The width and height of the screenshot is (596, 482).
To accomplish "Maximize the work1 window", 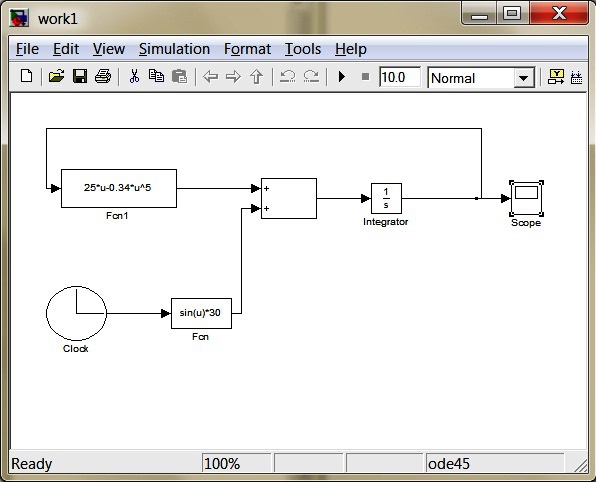I will [x=512, y=14].
